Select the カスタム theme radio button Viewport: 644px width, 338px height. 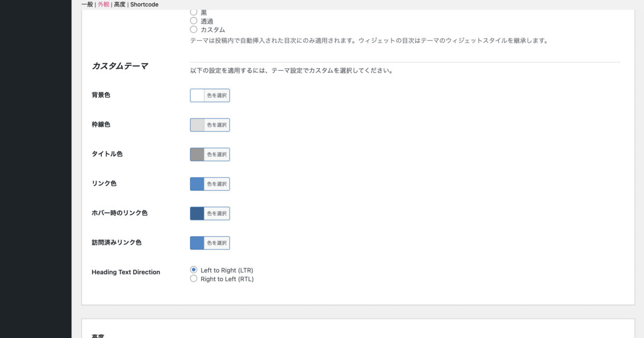click(194, 30)
